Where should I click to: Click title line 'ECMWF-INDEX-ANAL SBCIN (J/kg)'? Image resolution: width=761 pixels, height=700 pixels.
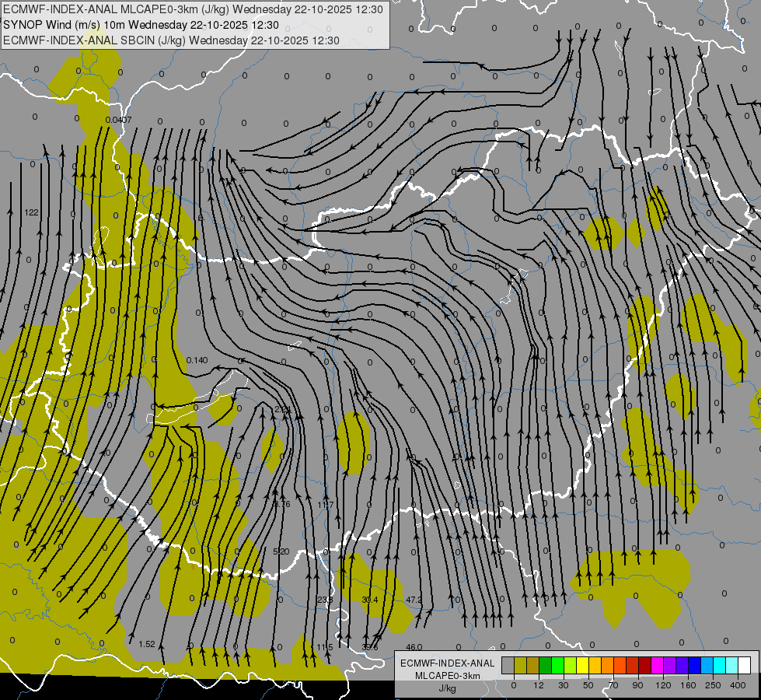(94, 40)
